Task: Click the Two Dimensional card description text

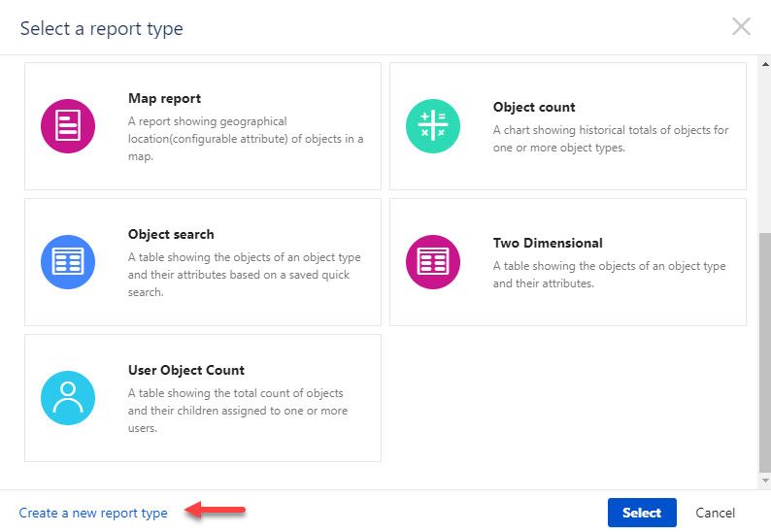Action: (x=609, y=275)
